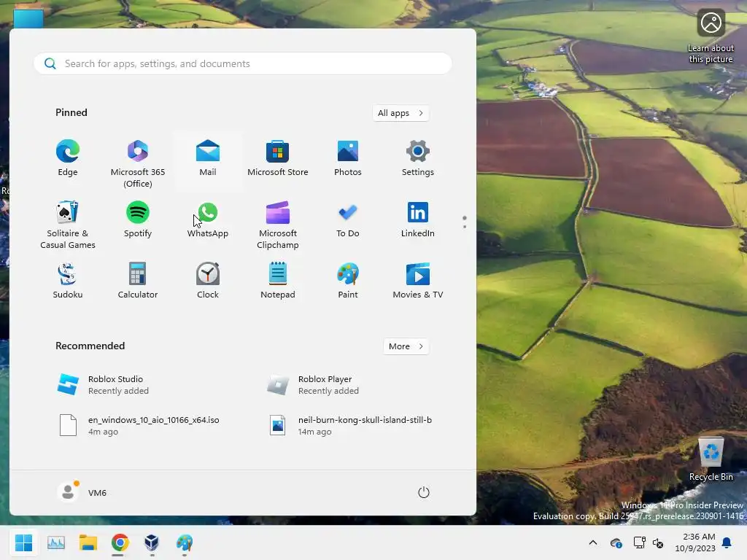Viewport: 747px width, 560px height.
Task: Click the Windows Start button on taskbar
Action: point(24,542)
